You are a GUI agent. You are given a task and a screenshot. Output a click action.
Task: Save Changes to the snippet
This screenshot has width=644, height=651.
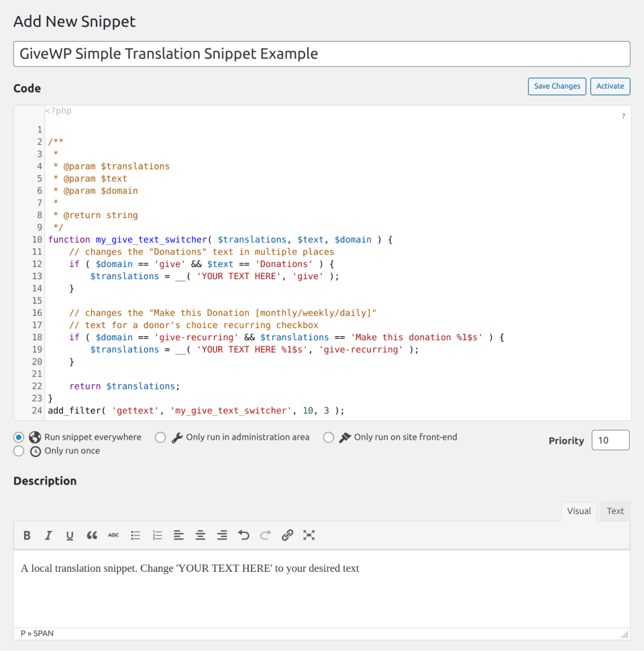[557, 87]
